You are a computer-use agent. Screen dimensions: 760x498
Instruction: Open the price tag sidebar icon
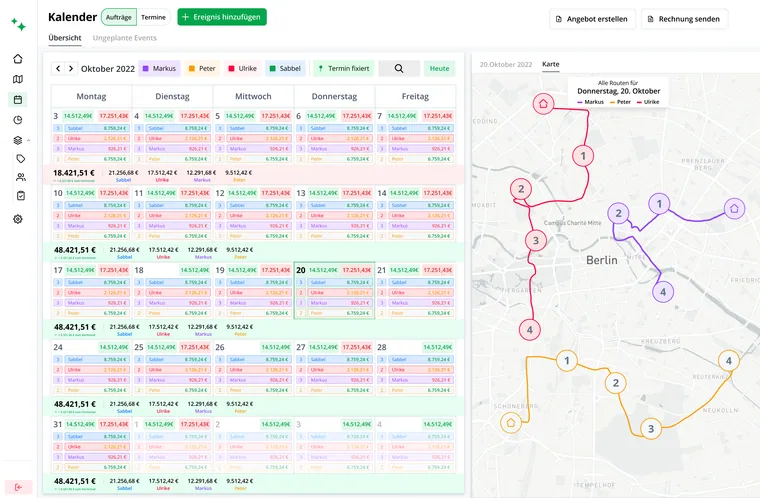[x=20, y=159]
